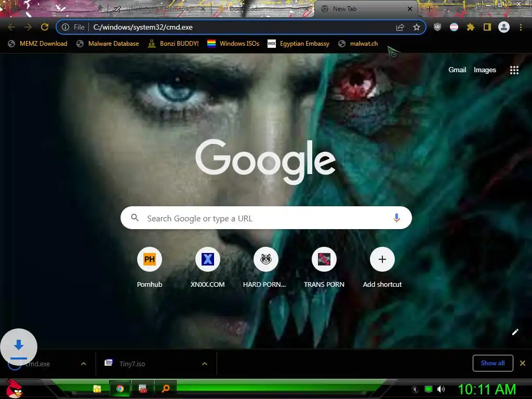
Task: Start voice search with the microphone icon
Action: pyautogui.click(x=396, y=218)
